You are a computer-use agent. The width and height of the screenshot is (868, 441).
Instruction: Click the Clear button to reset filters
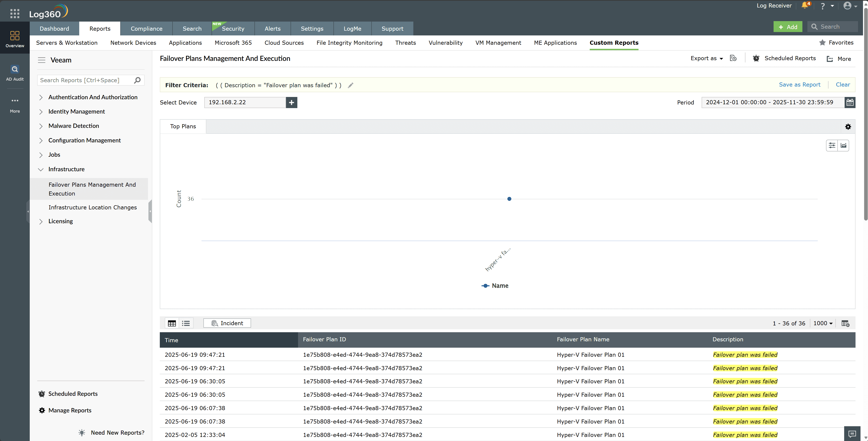click(x=843, y=85)
